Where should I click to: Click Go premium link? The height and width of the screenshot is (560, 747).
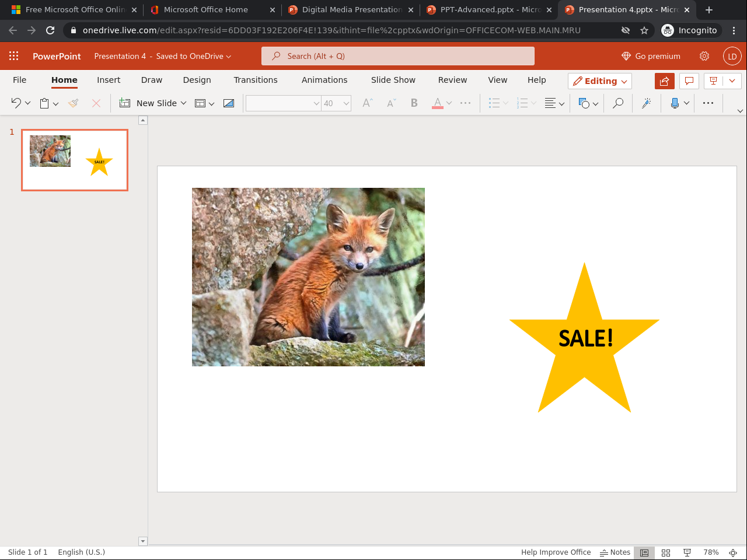(651, 56)
